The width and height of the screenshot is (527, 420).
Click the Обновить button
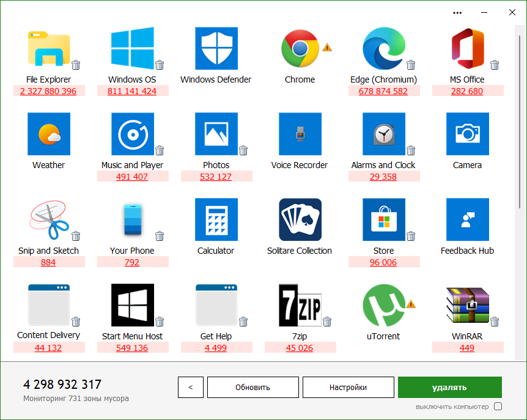pyautogui.click(x=252, y=387)
